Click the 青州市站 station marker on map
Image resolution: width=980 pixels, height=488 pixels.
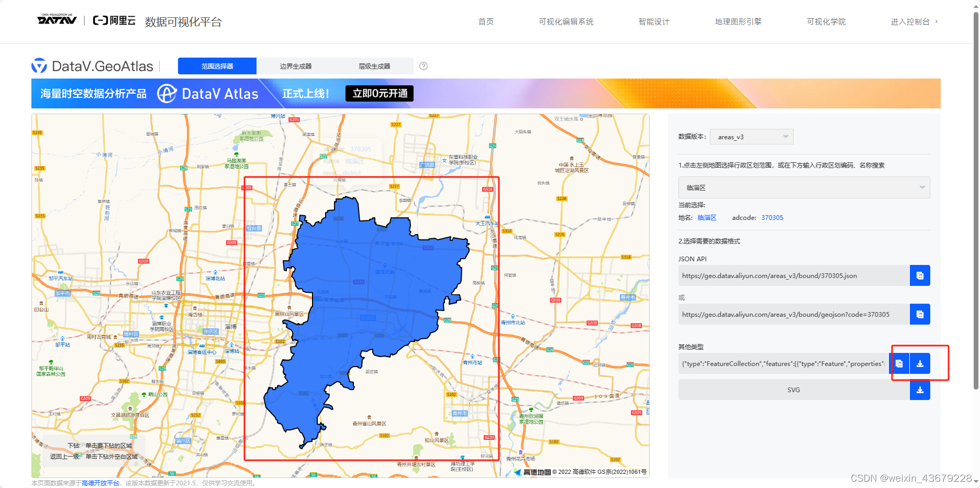(x=473, y=360)
